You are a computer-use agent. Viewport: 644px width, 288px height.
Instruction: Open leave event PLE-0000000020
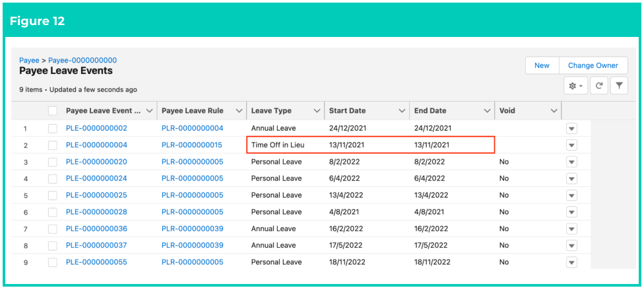point(96,162)
